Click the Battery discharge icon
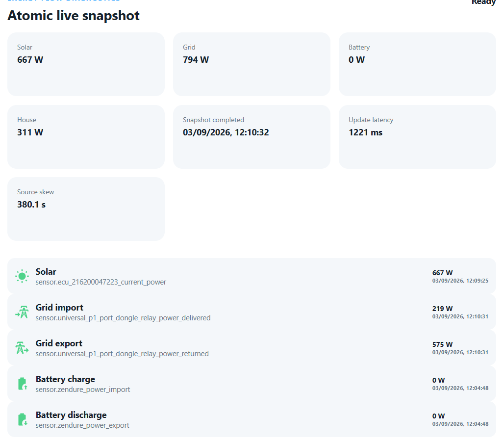Screen dimensions: 504x442 (x=22, y=419)
